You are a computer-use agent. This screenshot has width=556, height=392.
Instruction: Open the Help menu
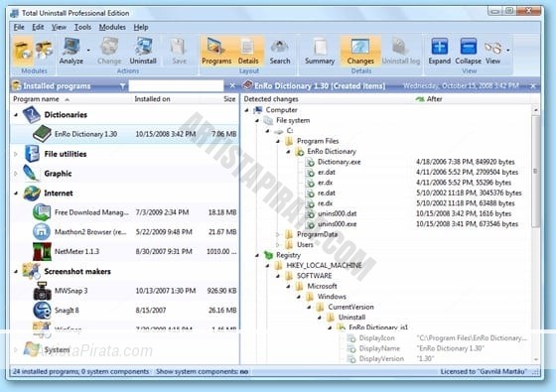141,28
